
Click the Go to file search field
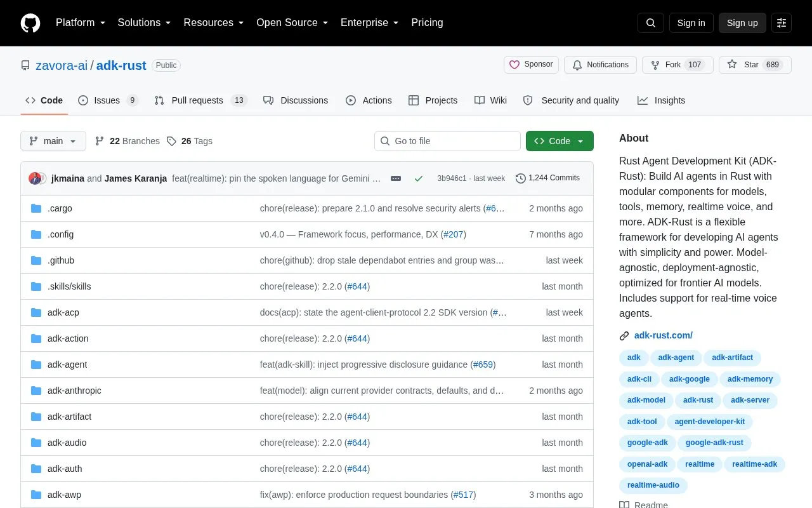(447, 141)
